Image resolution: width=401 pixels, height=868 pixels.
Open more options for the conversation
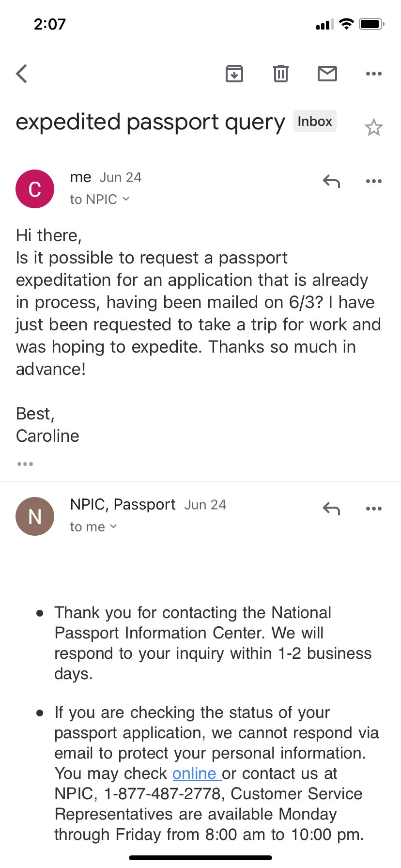click(373, 74)
